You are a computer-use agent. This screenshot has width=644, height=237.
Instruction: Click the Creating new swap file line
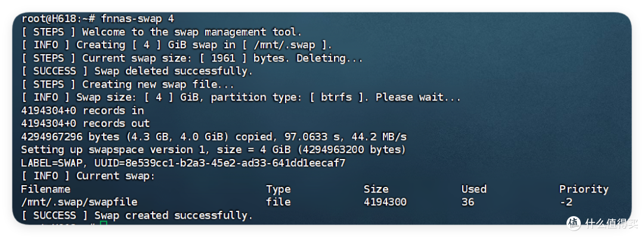158,85
